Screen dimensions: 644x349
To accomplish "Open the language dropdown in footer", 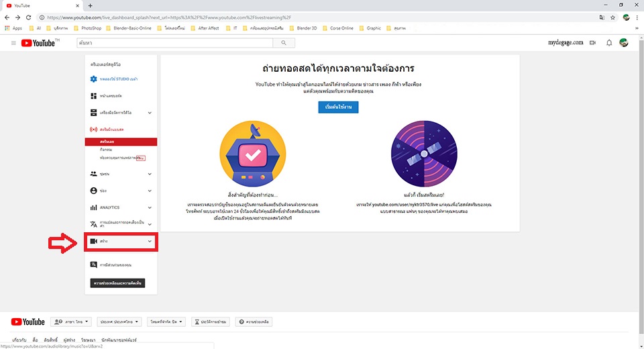I will [71, 322].
